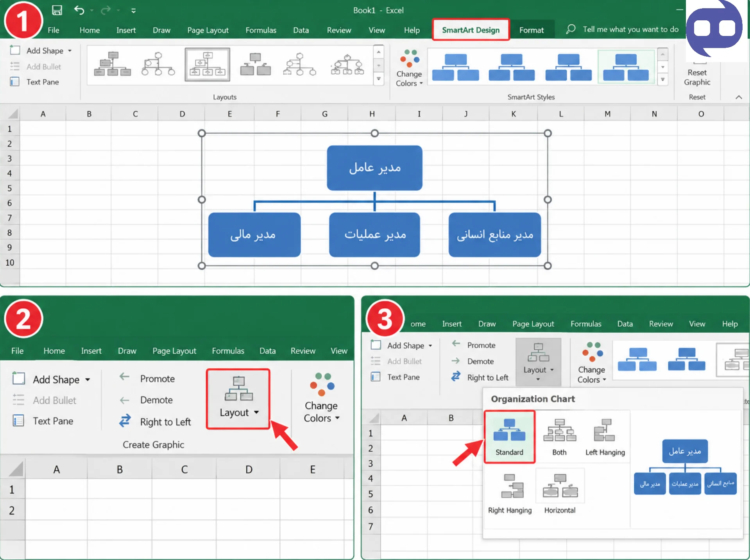This screenshot has width=750, height=560.
Task: Expand the SmartArt Styles gallery More arrow
Action: click(662, 80)
